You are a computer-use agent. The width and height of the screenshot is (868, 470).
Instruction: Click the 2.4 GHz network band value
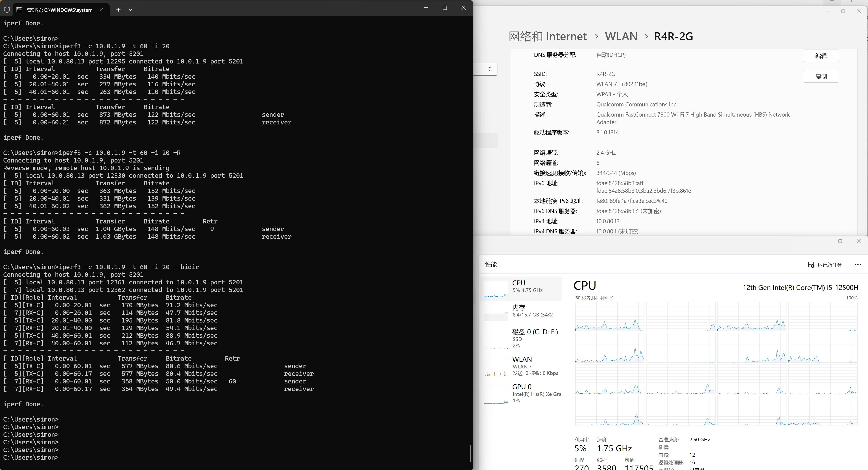[606, 153]
